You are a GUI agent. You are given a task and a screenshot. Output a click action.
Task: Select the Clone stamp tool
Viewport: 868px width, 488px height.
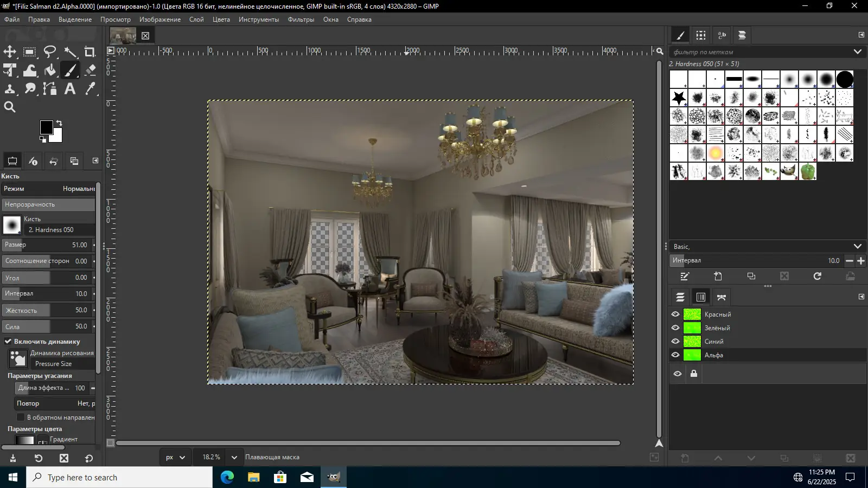point(10,89)
